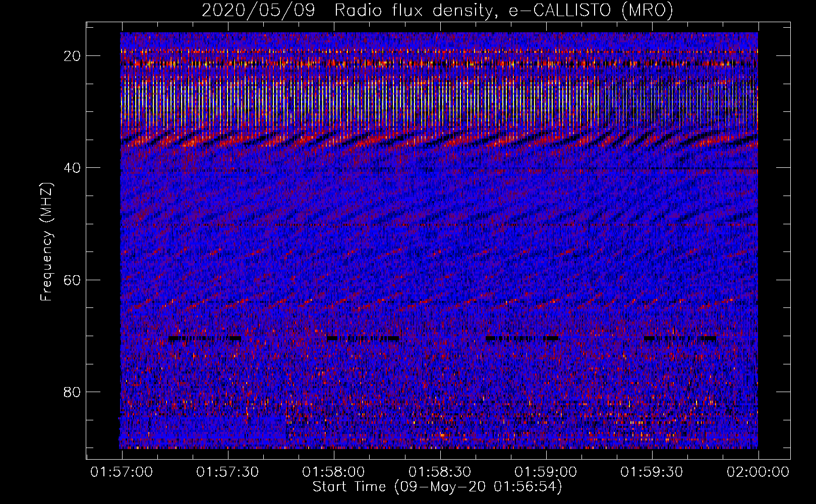
Task: Click the frequency tick label '40'
Action: (x=73, y=168)
